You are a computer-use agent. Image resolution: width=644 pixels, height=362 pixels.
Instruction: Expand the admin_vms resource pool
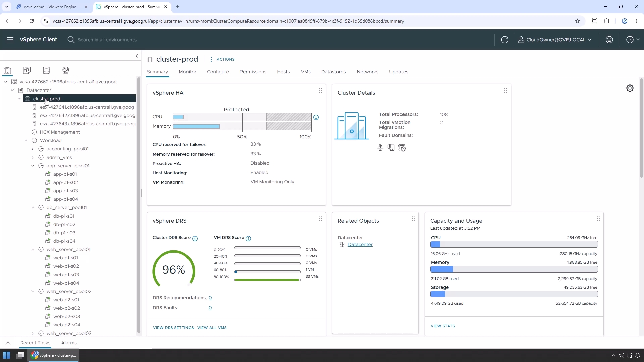pos(33,157)
